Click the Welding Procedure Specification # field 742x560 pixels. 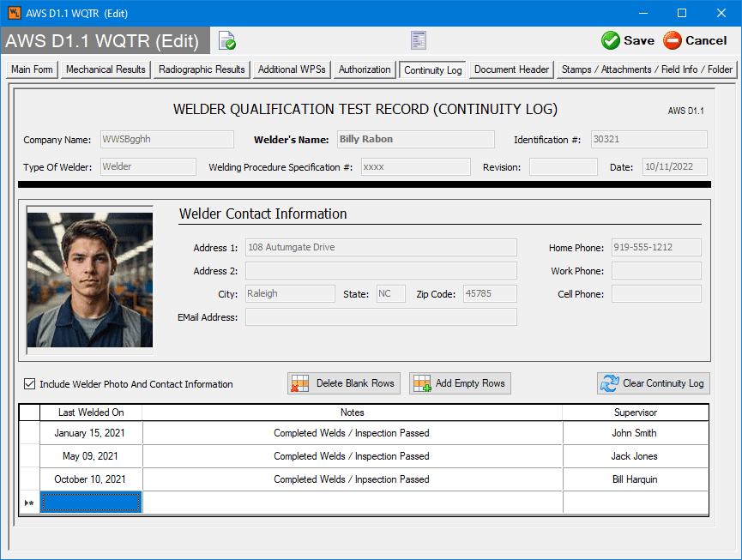(x=415, y=166)
